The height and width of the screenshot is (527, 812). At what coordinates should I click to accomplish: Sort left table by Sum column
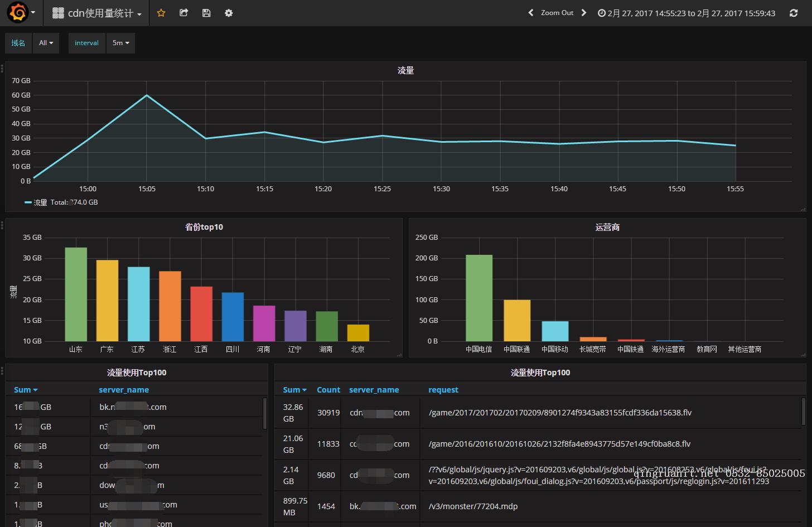[26, 390]
